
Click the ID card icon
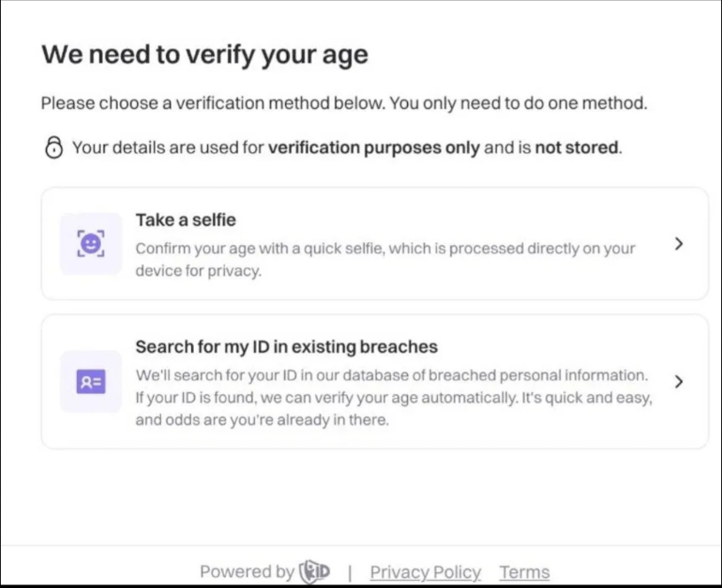point(90,382)
